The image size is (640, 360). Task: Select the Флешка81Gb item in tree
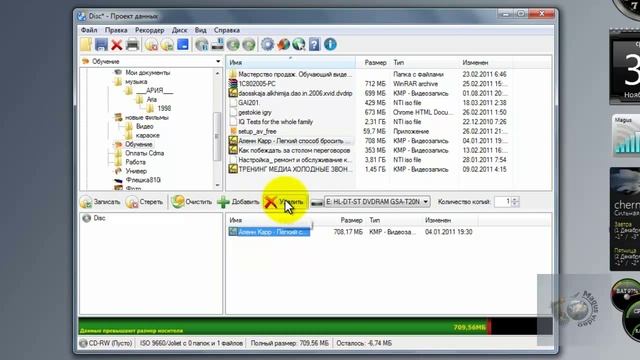click(143, 180)
